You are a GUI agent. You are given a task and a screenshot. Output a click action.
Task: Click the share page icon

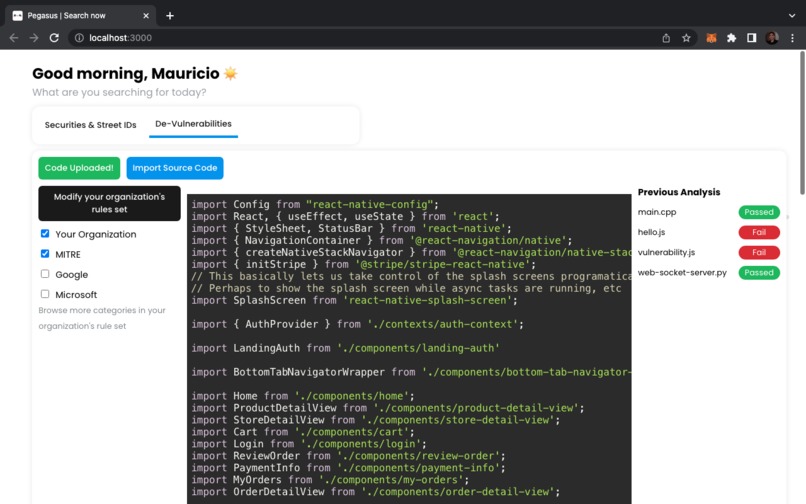[x=666, y=38]
